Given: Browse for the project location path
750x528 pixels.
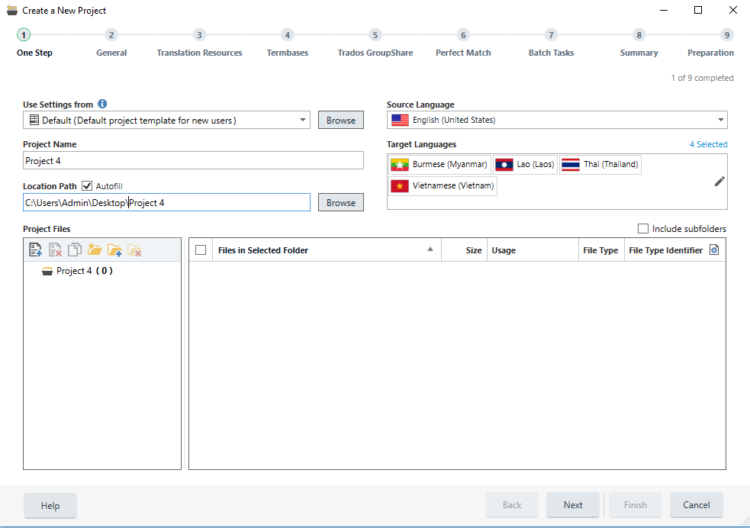Looking at the screenshot, I should [x=340, y=202].
